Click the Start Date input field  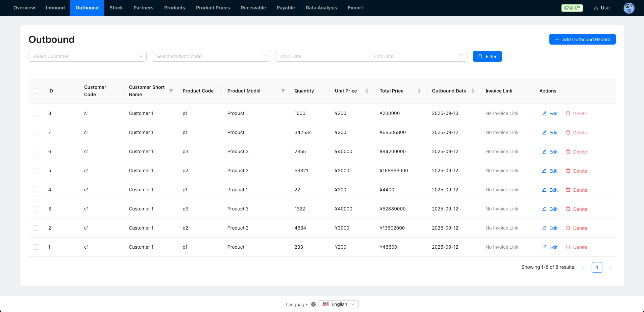pos(319,56)
